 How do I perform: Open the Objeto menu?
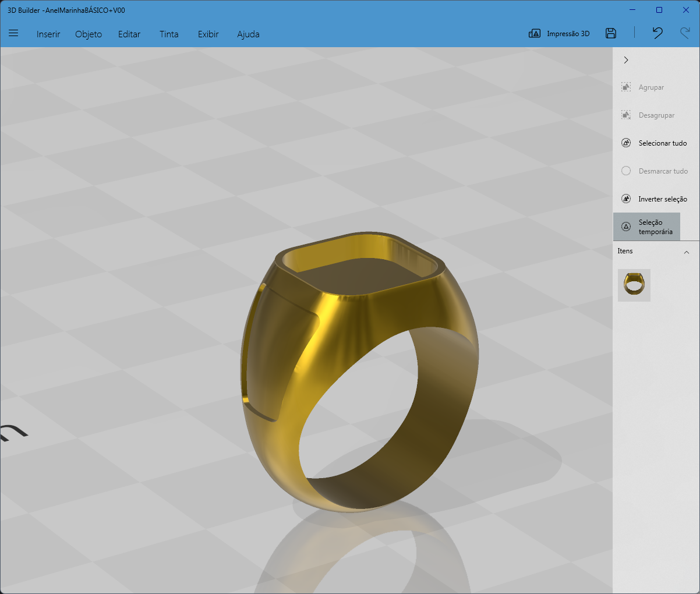tap(89, 34)
